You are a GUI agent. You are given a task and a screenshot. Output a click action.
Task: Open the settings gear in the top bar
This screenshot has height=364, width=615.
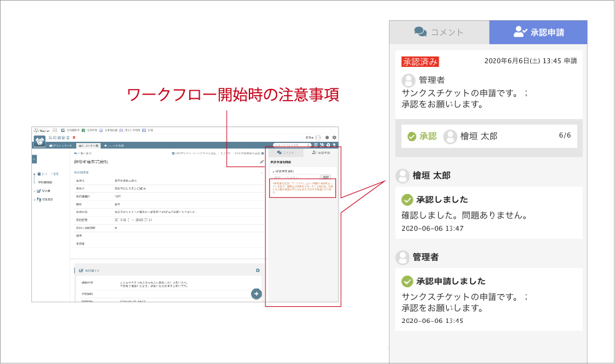334,137
